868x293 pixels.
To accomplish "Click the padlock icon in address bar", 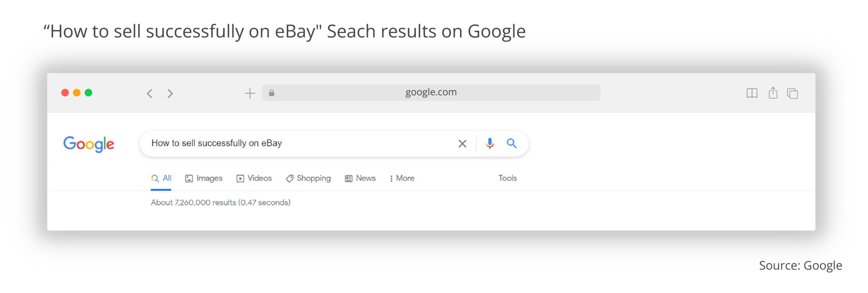I will pyautogui.click(x=272, y=92).
